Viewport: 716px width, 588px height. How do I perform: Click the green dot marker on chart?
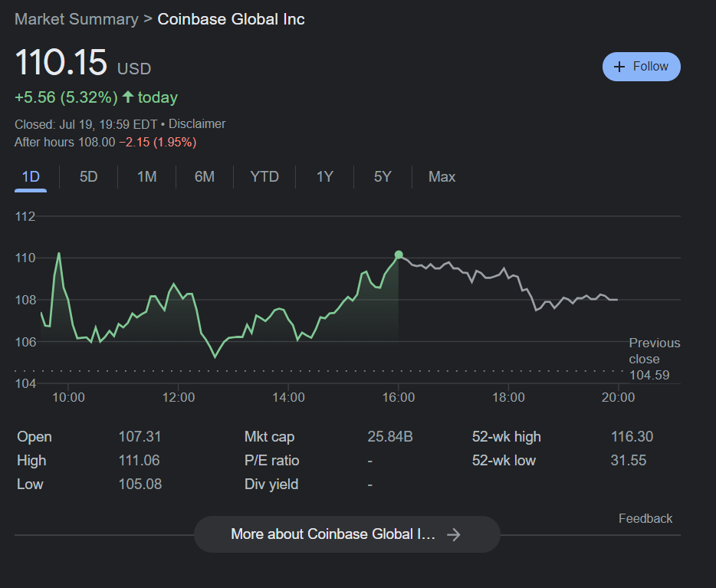pos(399,255)
